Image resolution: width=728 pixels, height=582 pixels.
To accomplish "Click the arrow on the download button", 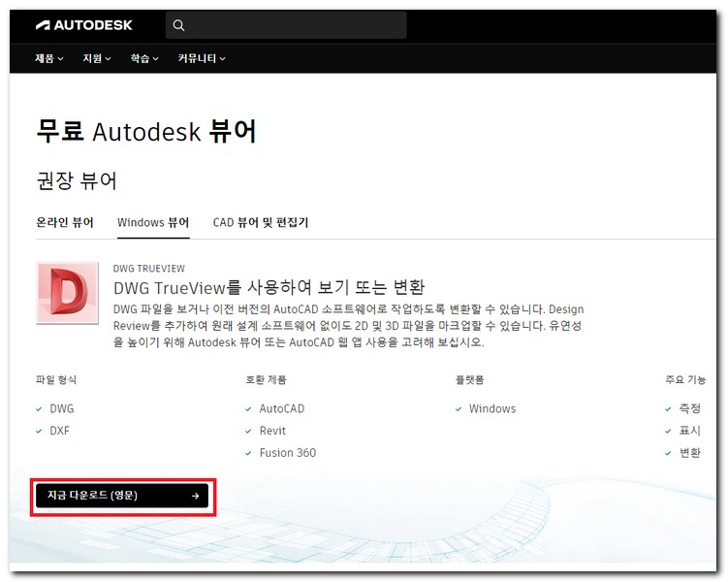I will (195, 496).
